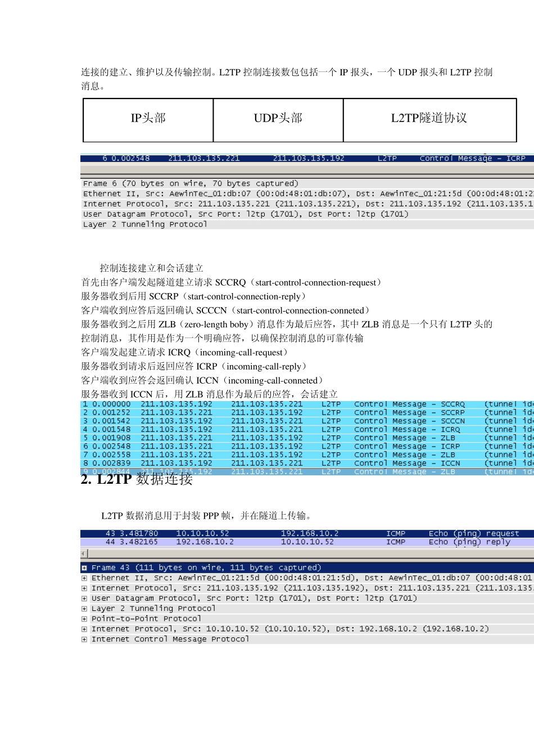Image resolution: width=534 pixels, height=756 pixels.
Task: Select packet 1 SCCRQ row
Action: click(307, 404)
